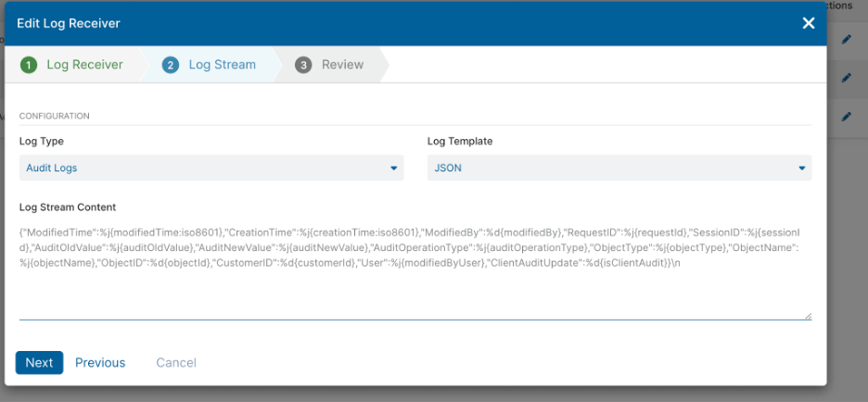Click the Edit Log Receiver title
The image size is (868, 402).
coord(69,23)
